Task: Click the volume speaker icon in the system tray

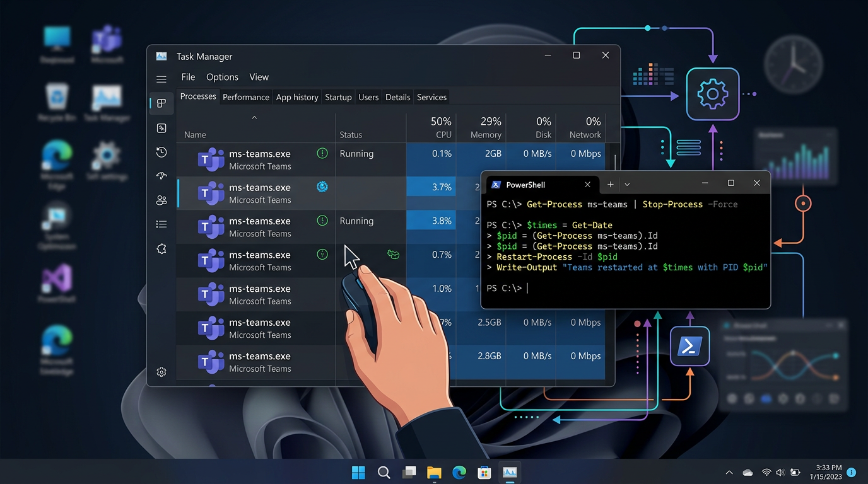Action: tap(781, 472)
